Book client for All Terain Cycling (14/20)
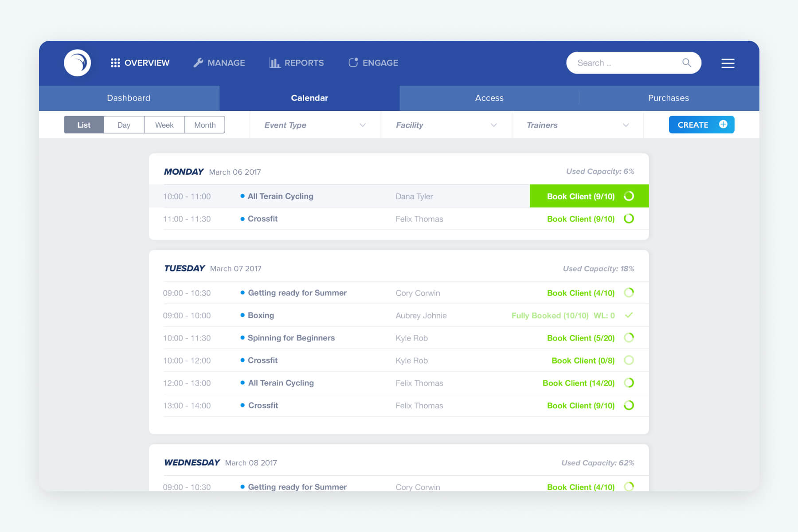Screen dimensions: 798x532 click(x=579, y=383)
